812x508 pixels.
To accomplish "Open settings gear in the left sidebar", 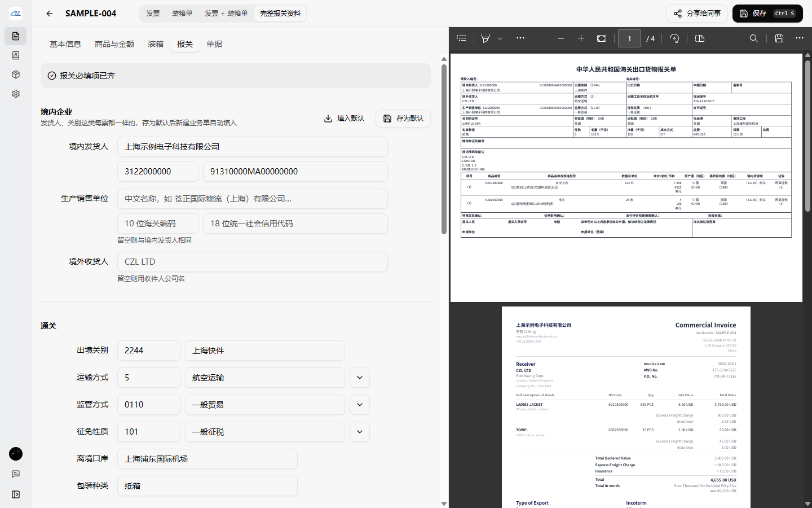I will pyautogui.click(x=16, y=94).
